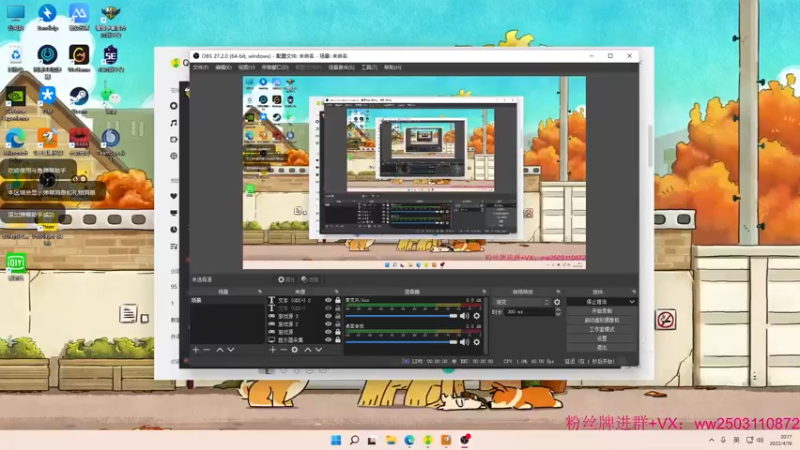Open source properties gear in Sources toolbar

295,350
